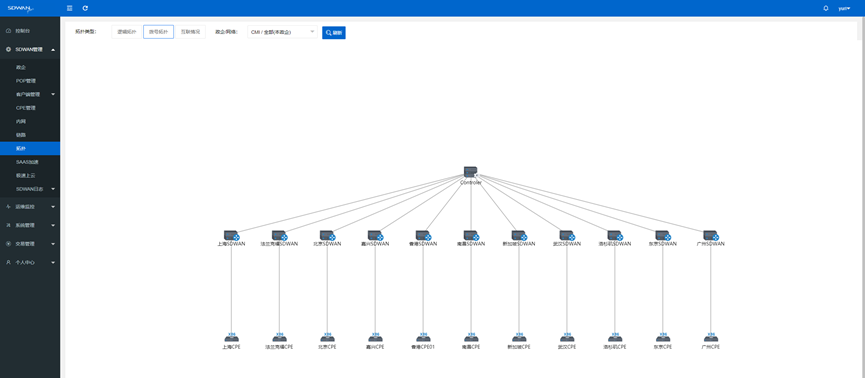Select the highlighted 拓扑 sidebar item
This screenshot has height=378, width=865.
[x=30, y=148]
